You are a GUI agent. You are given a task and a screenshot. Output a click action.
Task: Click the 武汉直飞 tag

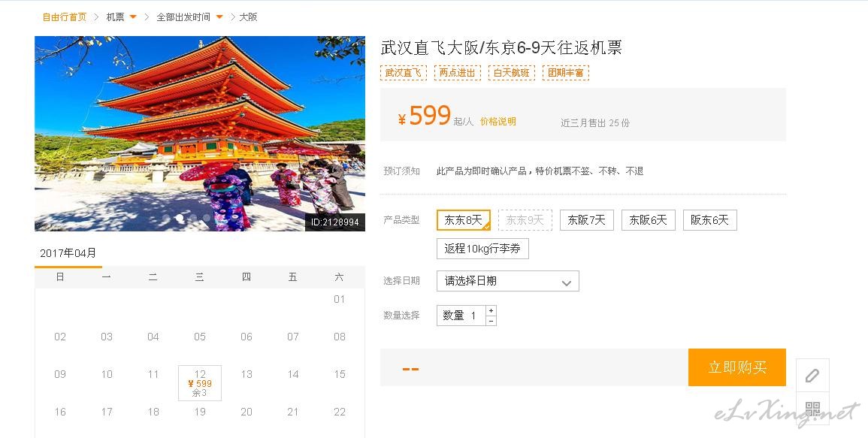pos(403,73)
